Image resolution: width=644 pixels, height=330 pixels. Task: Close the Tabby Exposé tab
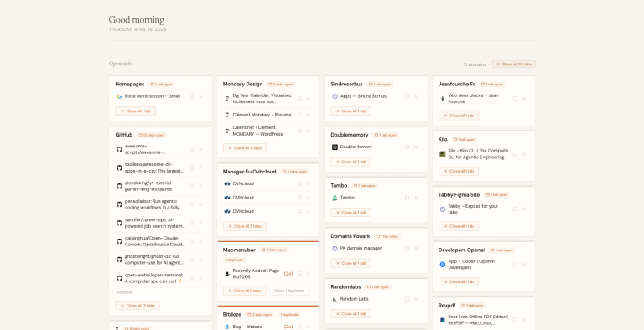[523, 209]
